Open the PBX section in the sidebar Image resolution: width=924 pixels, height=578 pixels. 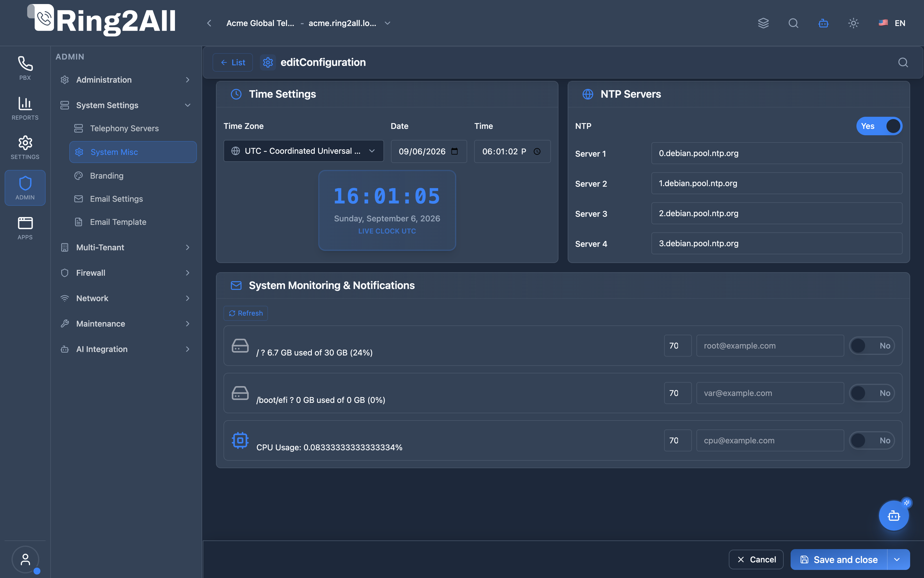(25, 68)
